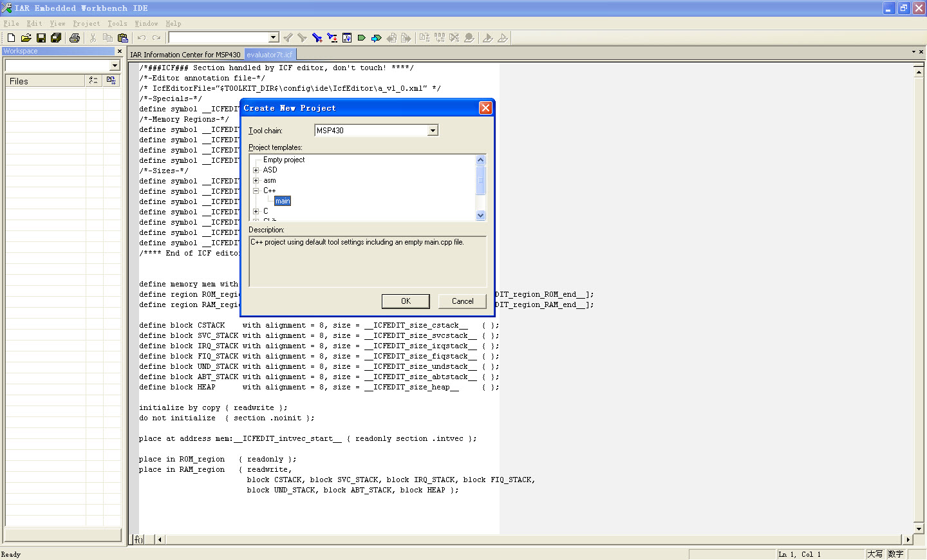This screenshot has width=927, height=560.
Task: Click the green Toggle Bookmark icon
Action: [362, 38]
